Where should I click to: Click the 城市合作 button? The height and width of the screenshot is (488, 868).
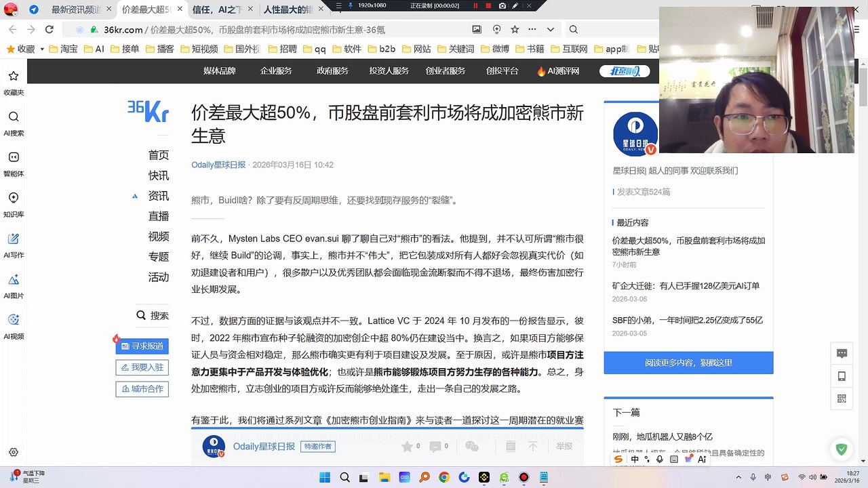142,389
